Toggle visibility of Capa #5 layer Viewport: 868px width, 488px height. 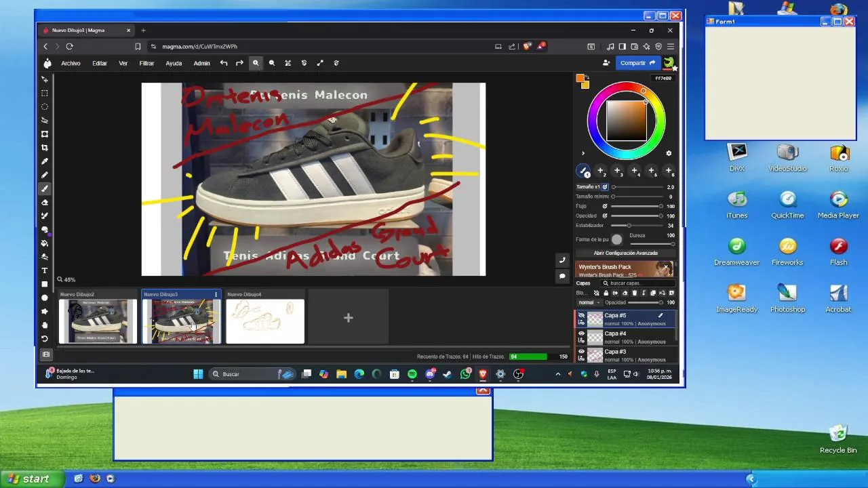coord(581,316)
